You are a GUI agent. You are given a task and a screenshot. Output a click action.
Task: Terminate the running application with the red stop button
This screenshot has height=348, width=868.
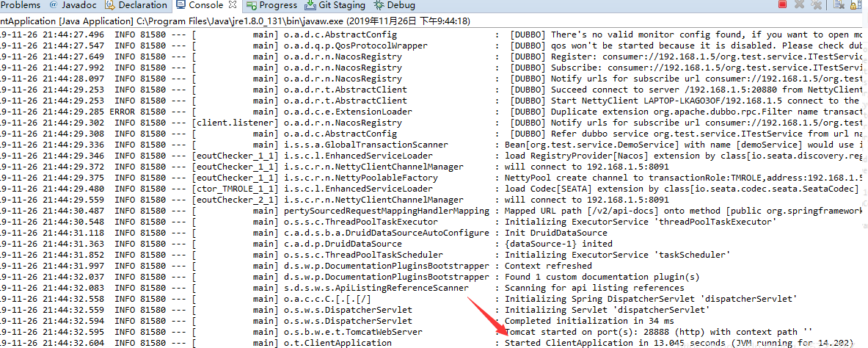782,4
